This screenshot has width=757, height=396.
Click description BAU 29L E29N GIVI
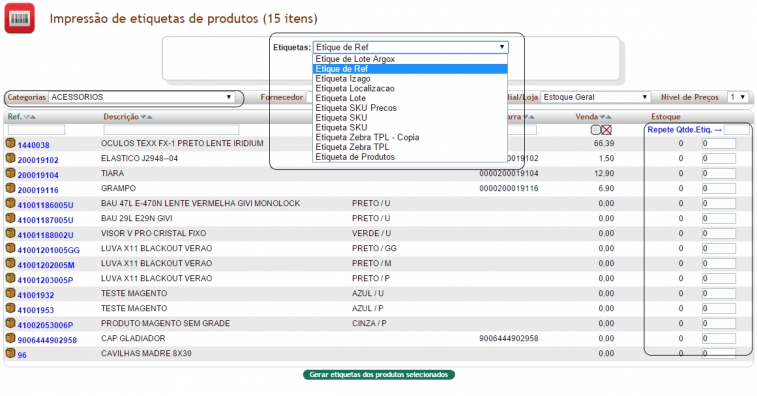click(x=137, y=218)
